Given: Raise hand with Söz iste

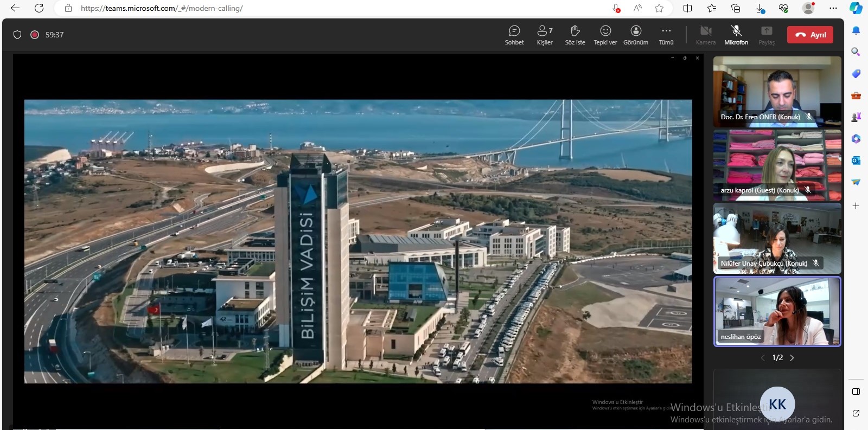Looking at the screenshot, I should [575, 35].
